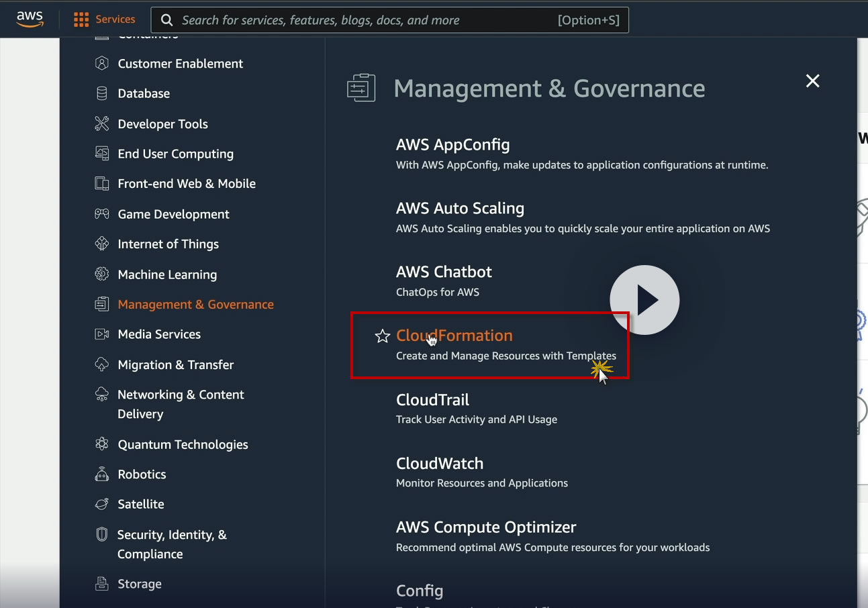868x608 pixels.
Task: Open the CloudTrail service link
Action: pyautogui.click(x=432, y=400)
